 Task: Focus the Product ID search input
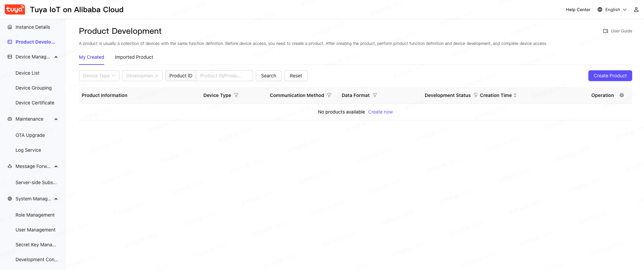point(224,76)
